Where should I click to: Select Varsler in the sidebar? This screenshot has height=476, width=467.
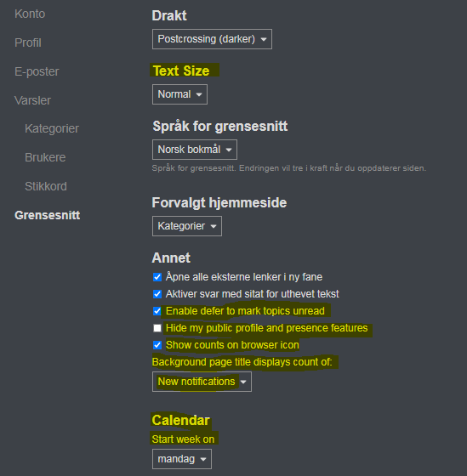32,100
